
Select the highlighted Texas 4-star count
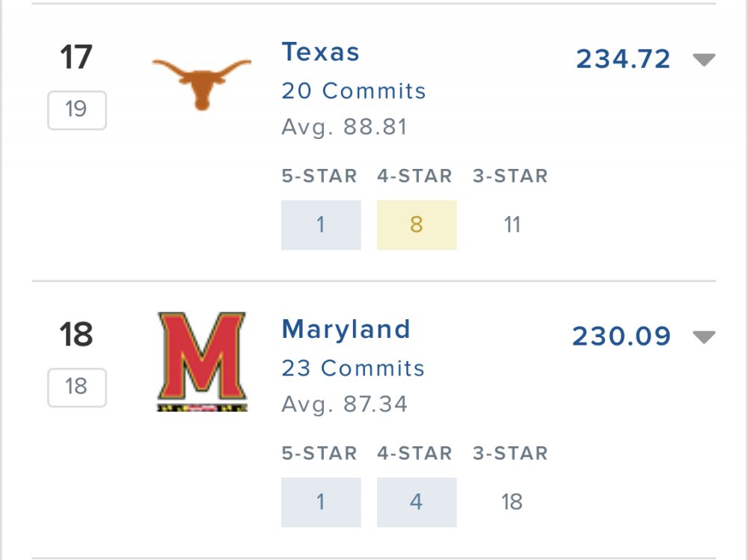[417, 225]
